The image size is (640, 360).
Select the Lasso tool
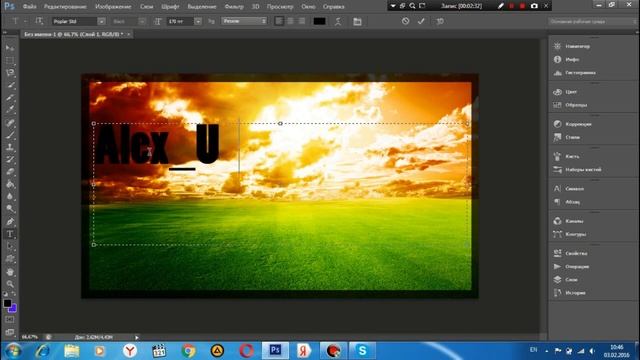(x=10, y=73)
